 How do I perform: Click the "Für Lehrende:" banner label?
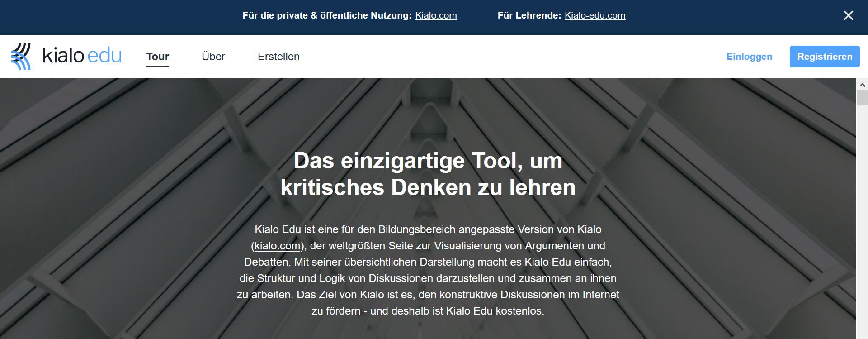[529, 15]
